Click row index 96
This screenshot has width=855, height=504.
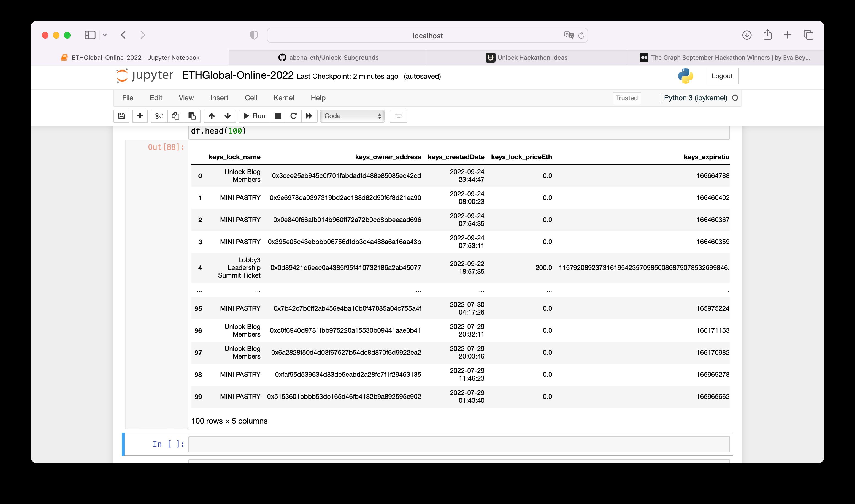click(x=198, y=330)
